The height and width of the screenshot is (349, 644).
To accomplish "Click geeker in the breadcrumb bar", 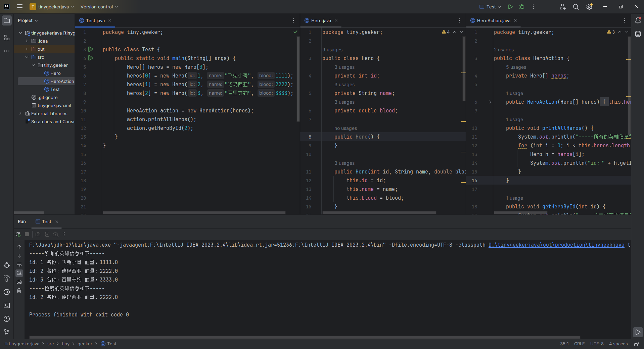I will (x=85, y=344).
